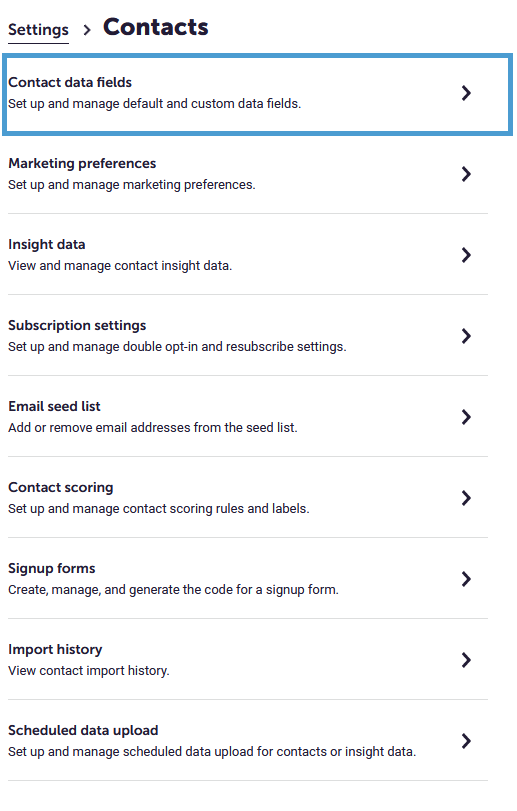Click chevron arrow for Subscription settings

[x=466, y=336]
